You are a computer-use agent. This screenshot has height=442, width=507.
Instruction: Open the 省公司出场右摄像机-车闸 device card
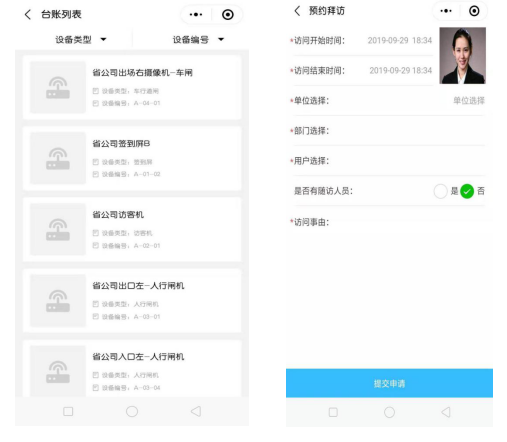click(x=132, y=87)
